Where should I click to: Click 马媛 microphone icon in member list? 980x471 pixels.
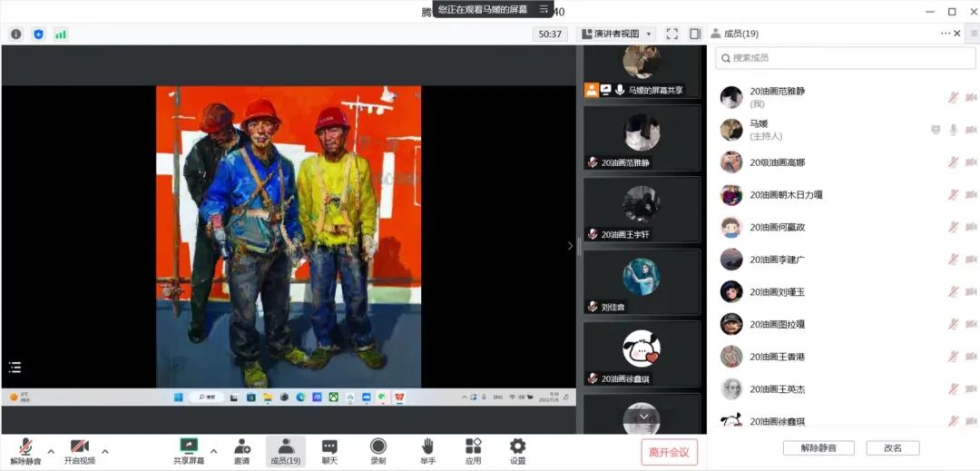pyautogui.click(x=953, y=129)
